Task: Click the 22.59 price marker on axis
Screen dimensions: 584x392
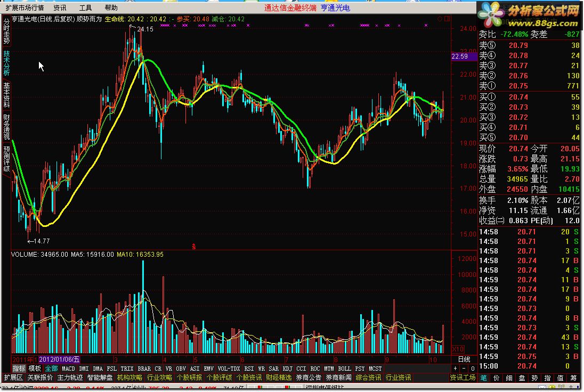Action: (464, 56)
